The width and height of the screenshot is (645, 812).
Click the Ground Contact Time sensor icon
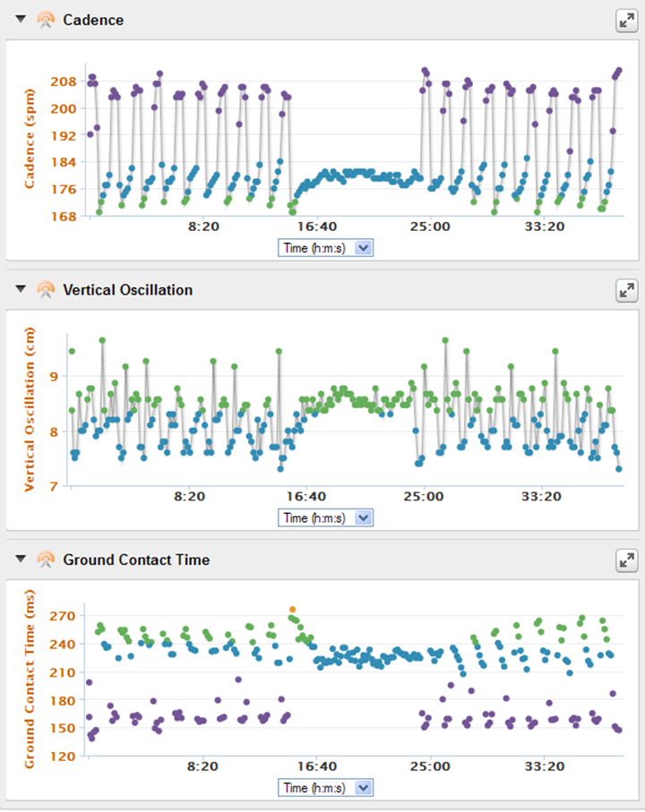pos(46,560)
